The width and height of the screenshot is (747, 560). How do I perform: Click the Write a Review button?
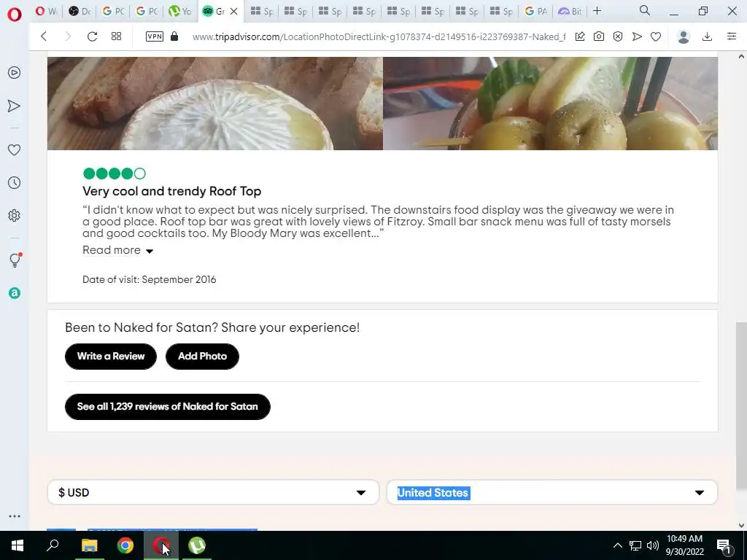111,356
